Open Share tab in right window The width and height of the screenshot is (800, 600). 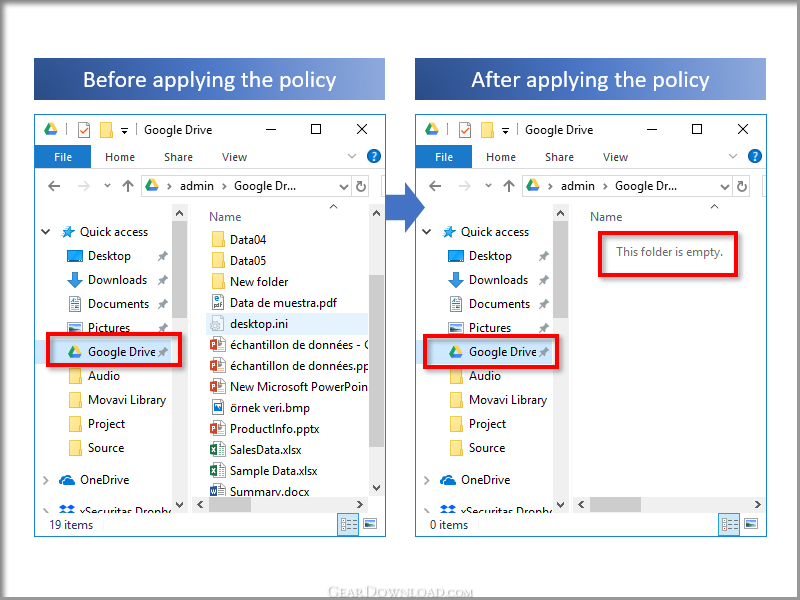[559, 157]
